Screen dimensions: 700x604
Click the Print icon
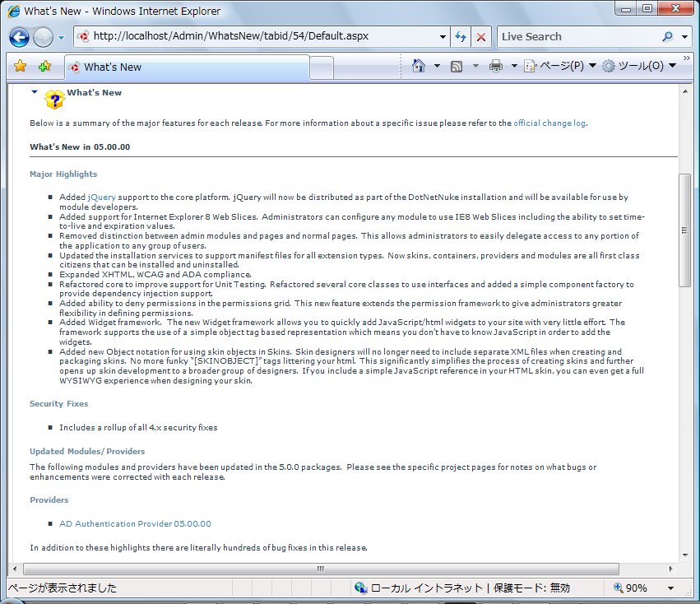click(495, 66)
